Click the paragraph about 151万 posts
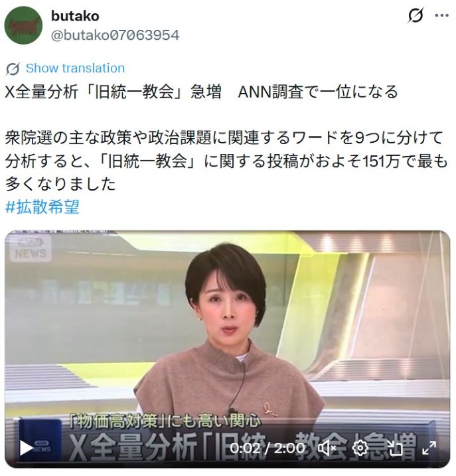This screenshot has width=456, height=476. (226, 161)
